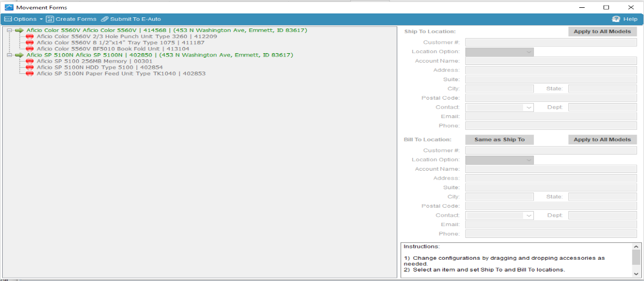Select Aficio SP 5100N | 402850 model row
Image resolution: width=644 pixels, height=281 pixels.
[x=160, y=55]
